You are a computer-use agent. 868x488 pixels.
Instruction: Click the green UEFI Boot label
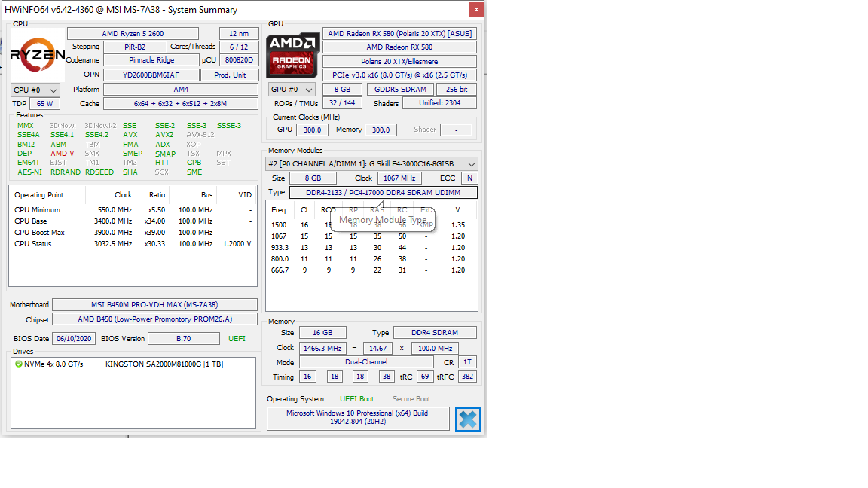(x=356, y=399)
